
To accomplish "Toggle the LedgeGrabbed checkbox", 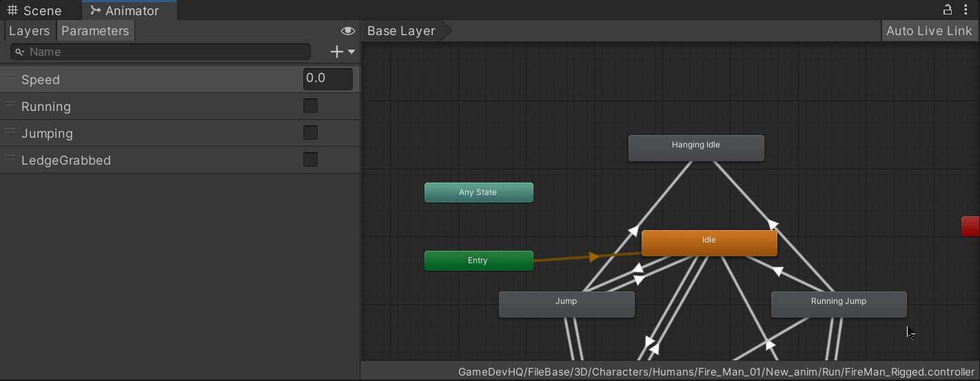I will (x=311, y=160).
